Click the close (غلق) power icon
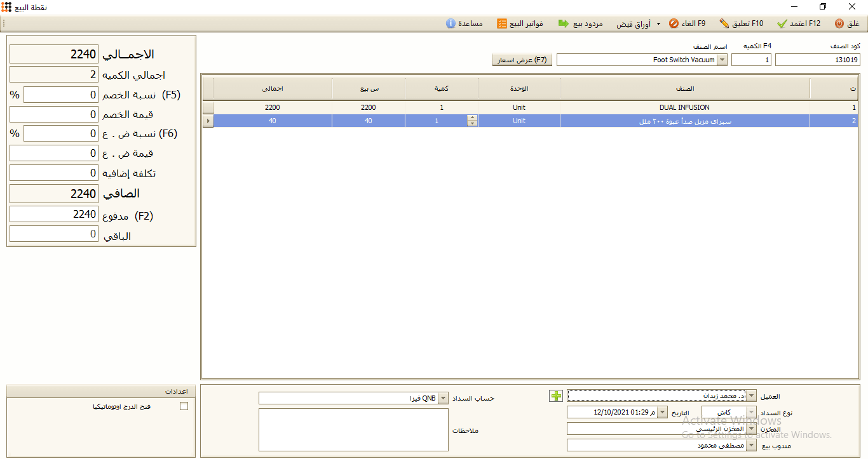Image resolution: width=868 pixels, height=459 pixels. pyautogui.click(x=839, y=23)
